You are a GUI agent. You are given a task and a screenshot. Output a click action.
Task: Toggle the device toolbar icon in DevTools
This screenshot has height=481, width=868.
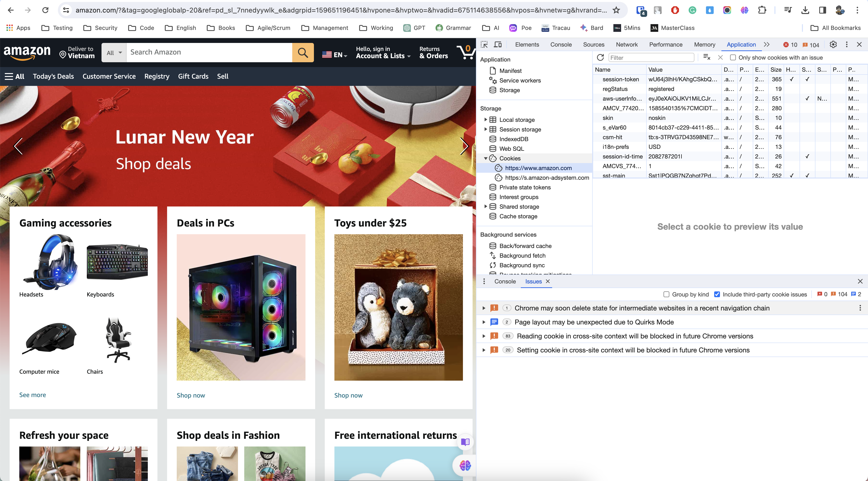coord(498,44)
